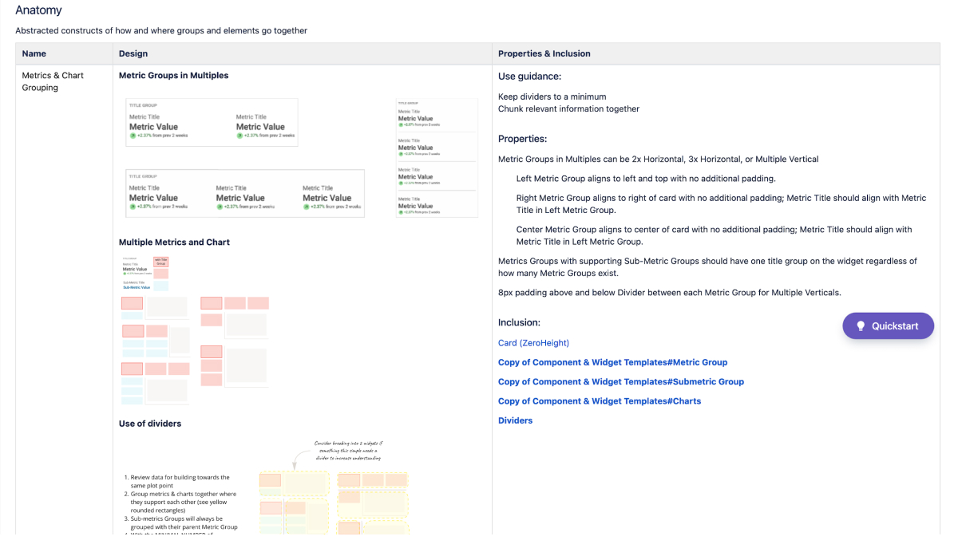Click the lightbulb icon on the Quickstart button

(861, 325)
